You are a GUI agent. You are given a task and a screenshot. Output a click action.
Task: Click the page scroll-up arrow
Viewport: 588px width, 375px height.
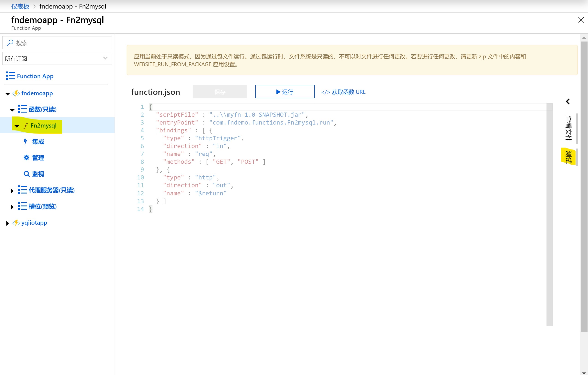[584, 38]
